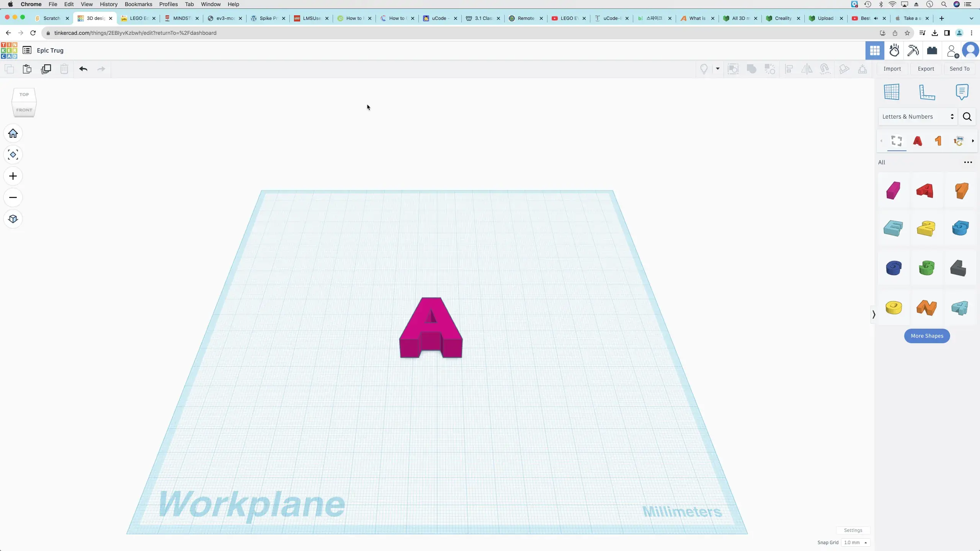Select the magenta letter A on workplane
This screenshot has height=551, width=980.
(x=431, y=328)
